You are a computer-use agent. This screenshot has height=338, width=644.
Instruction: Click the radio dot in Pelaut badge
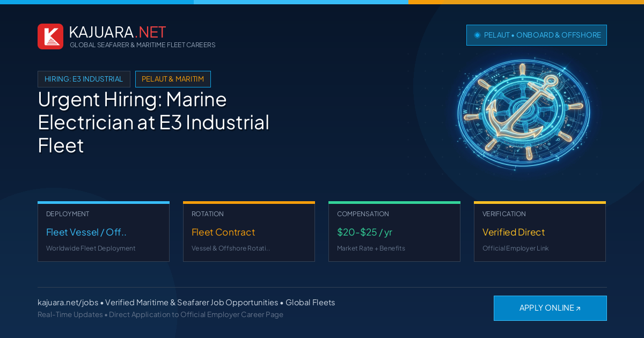(x=477, y=35)
